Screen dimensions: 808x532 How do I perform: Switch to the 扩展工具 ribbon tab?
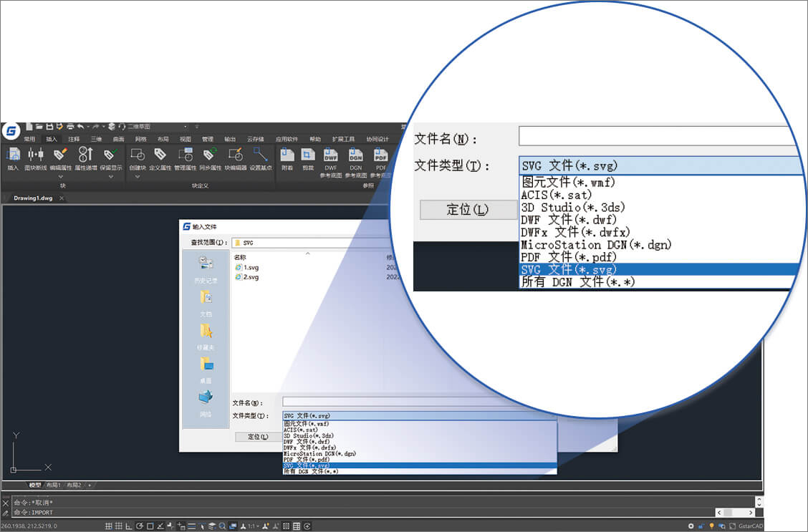point(343,139)
